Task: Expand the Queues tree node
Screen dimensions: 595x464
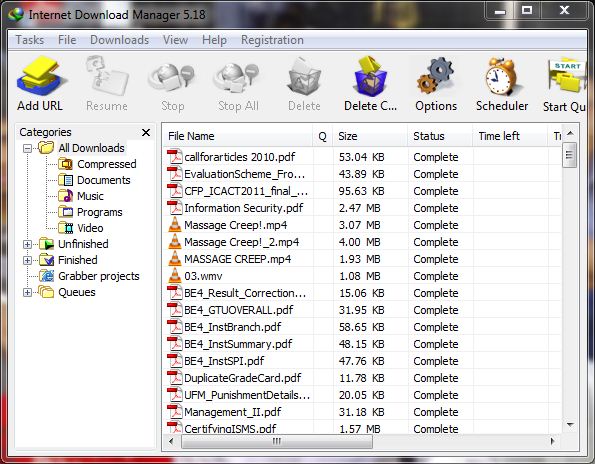Action: [x=27, y=292]
